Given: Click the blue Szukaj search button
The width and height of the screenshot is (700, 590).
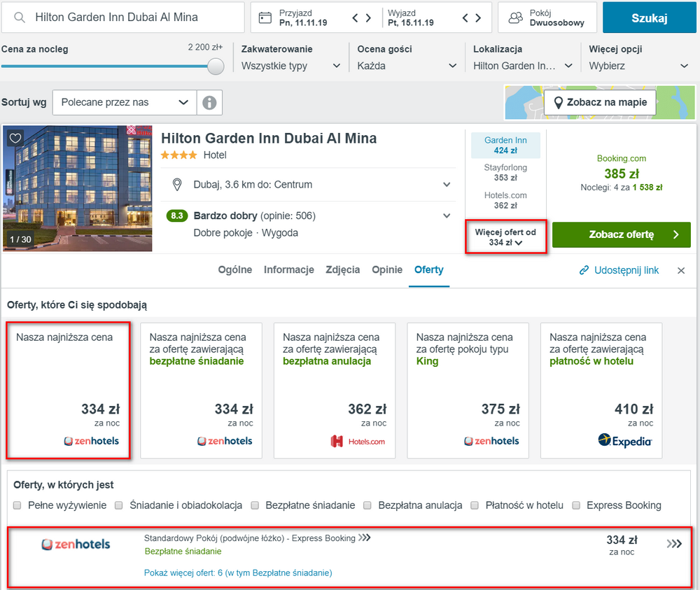Looking at the screenshot, I should pos(649,17).
